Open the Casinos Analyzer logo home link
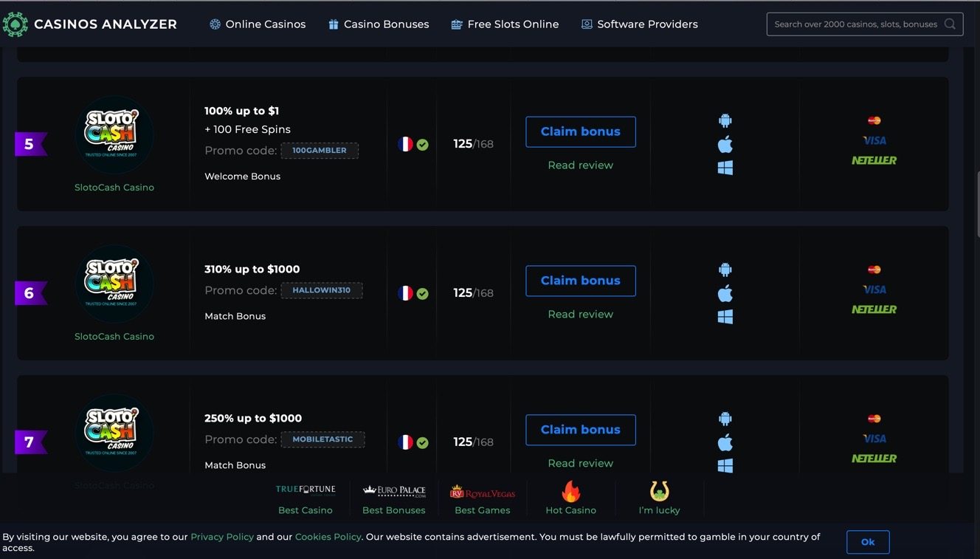 click(89, 24)
